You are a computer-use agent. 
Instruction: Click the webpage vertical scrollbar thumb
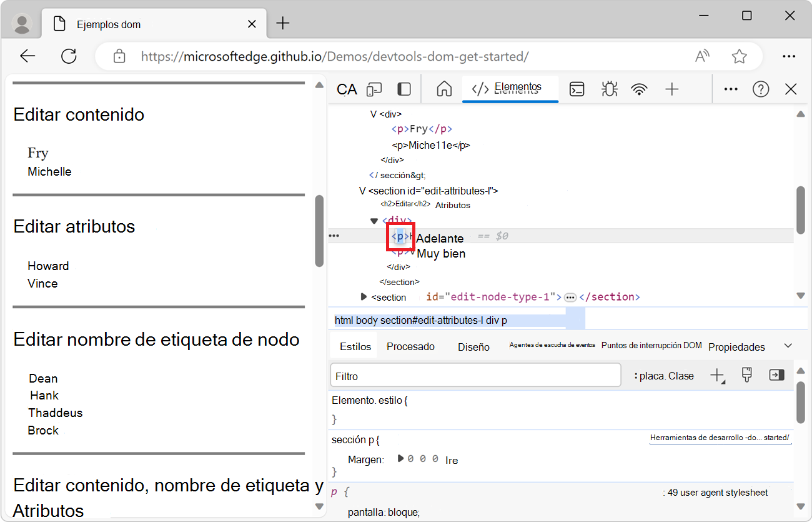pyautogui.click(x=319, y=231)
